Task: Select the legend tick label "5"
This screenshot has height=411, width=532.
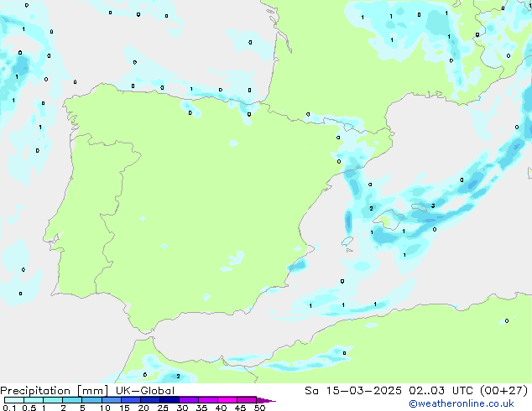Action: 82,408
